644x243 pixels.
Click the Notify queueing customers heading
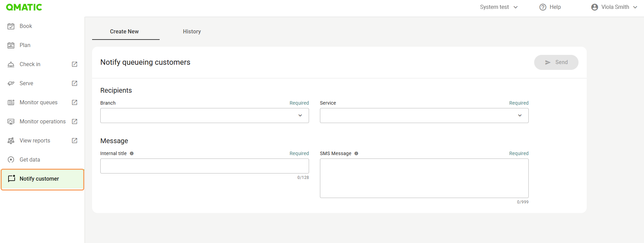(145, 62)
